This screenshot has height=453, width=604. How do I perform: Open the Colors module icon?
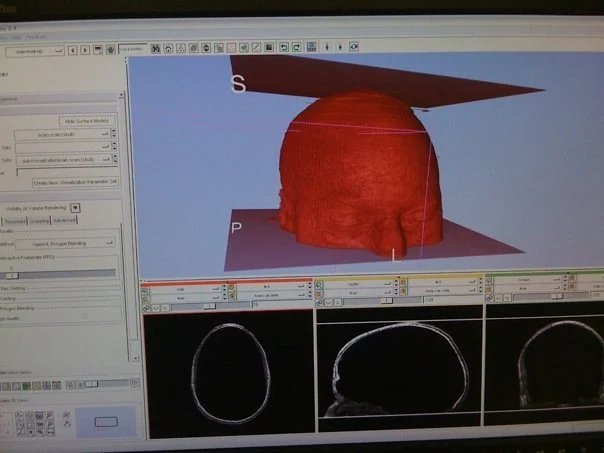269,47
